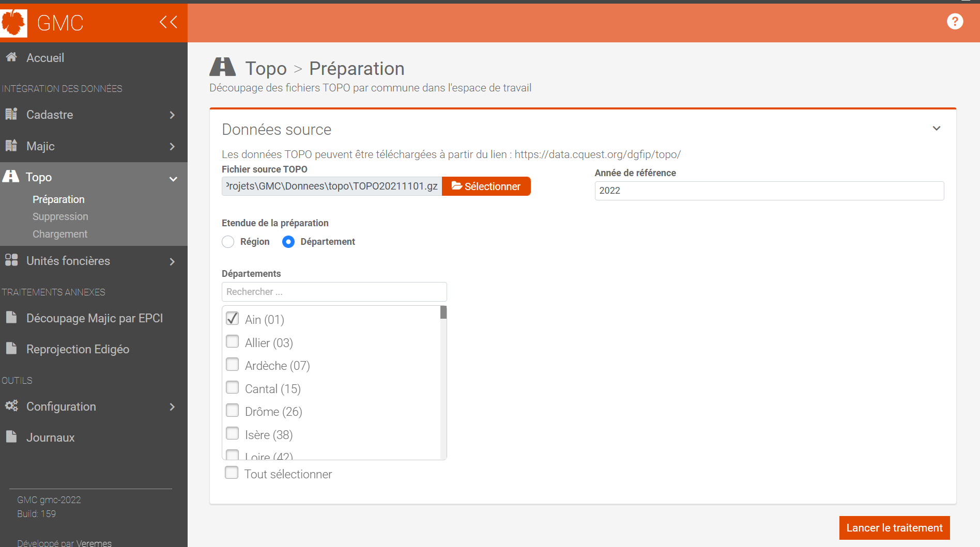Click the Accueil home icon
Viewport: 980px width, 547px height.
tap(11, 57)
